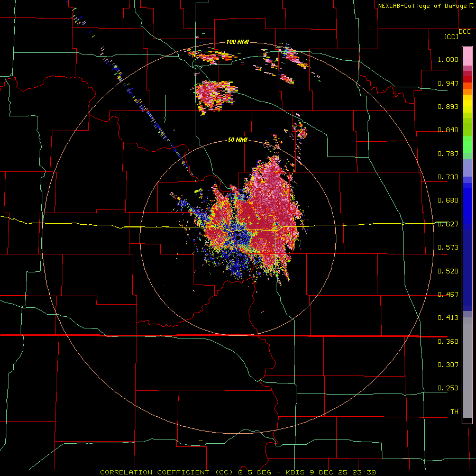This screenshot has width=476, height=476.
Task: Click the 0.680 scale value
Action: tap(448, 200)
